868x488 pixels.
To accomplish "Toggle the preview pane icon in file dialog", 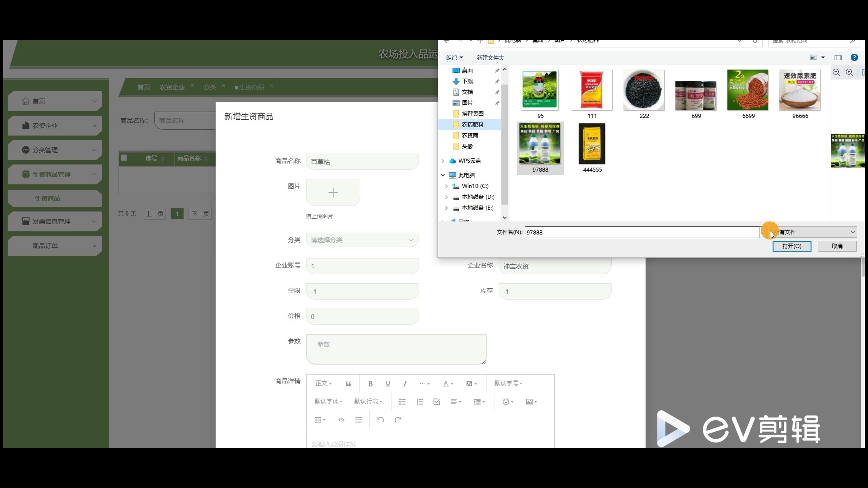I will 838,57.
